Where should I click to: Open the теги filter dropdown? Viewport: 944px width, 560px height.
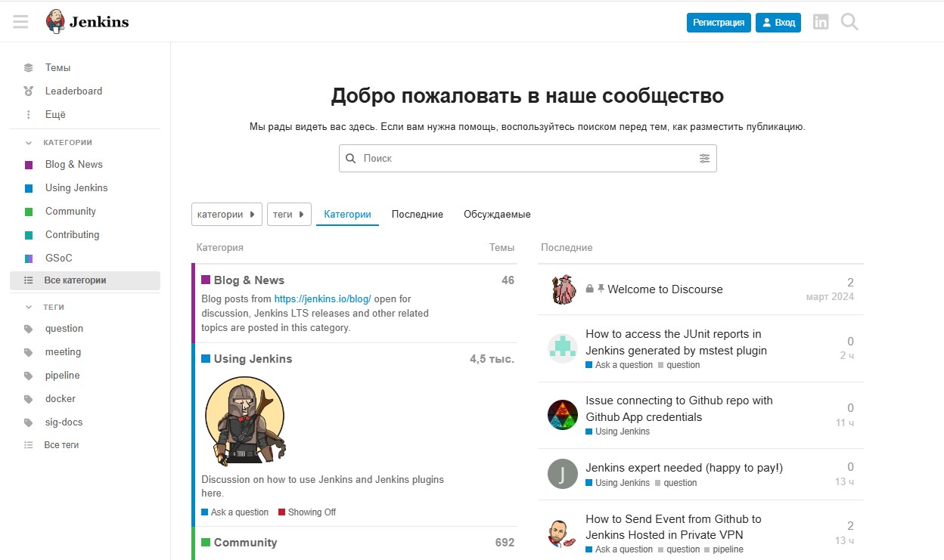(289, 215)
